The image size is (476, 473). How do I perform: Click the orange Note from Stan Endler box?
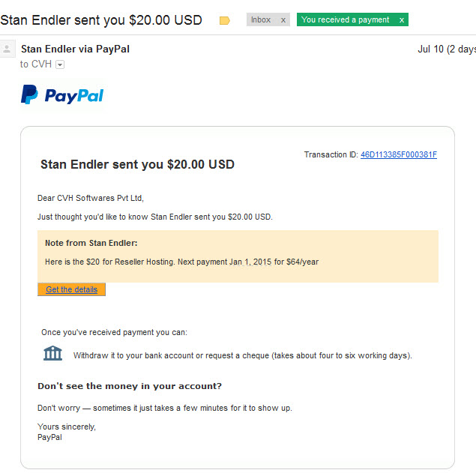(238, 256)
